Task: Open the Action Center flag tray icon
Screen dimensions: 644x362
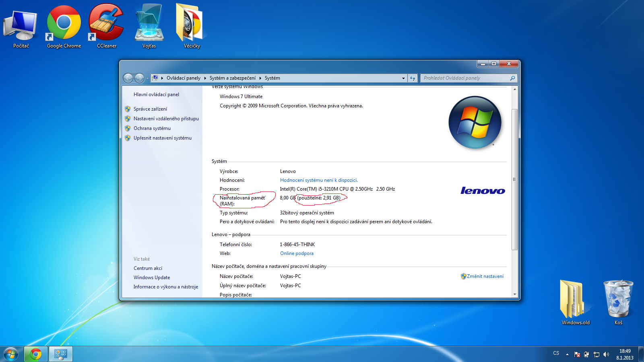Action: tap(577, 354)
